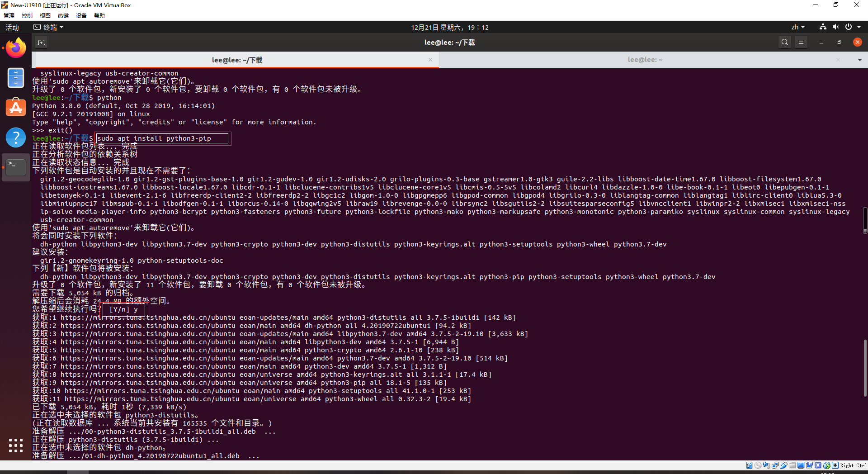This screenshot has height=474, width=868.
Task: Click VirtualBox recording indicator
Action: [809, 465]
